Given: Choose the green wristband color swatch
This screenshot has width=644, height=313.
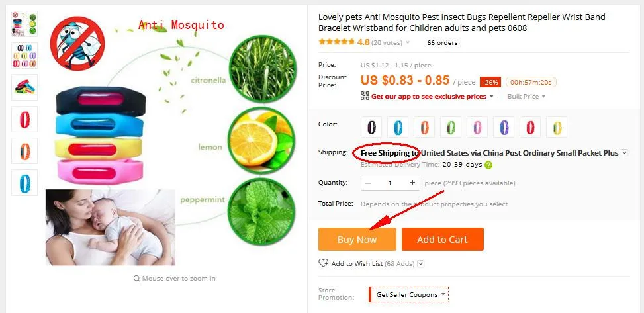Looking at the screenshot, I should click(451, 127).
